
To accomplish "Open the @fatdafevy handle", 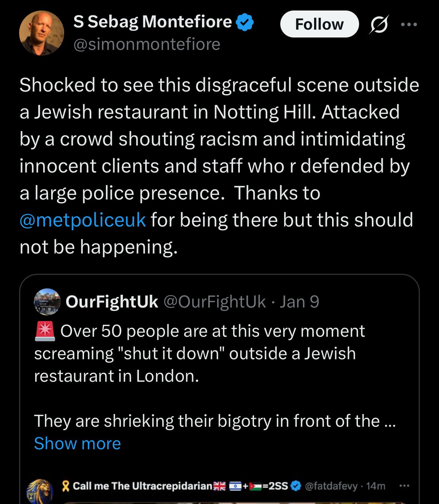I will [x=331, y=486].
